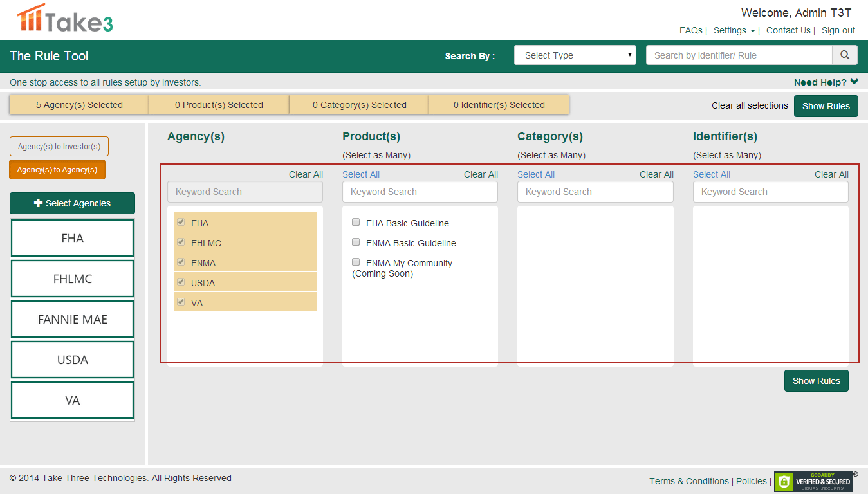
Task: Tick FNMA My Community checkbox
Action: point(356,262)
